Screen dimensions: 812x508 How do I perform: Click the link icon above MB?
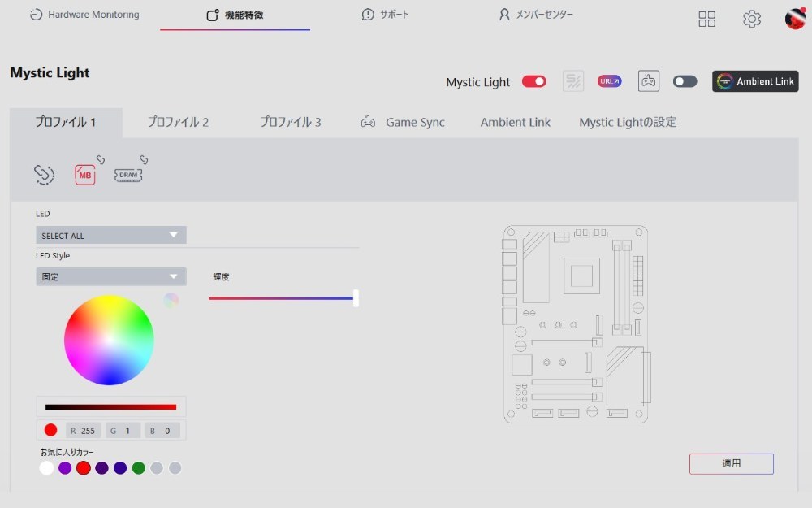[x=101, y=159]
